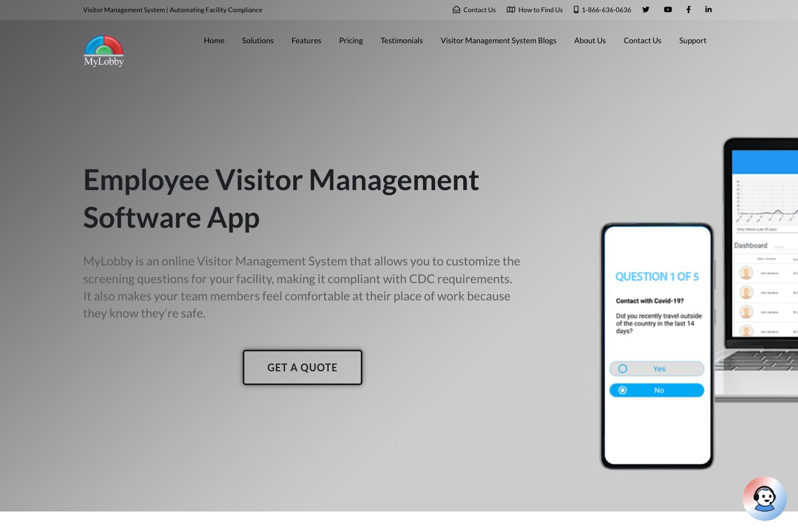Select the Yes radio option on phone mockup

pyautogui.click(x=657, y=369)
